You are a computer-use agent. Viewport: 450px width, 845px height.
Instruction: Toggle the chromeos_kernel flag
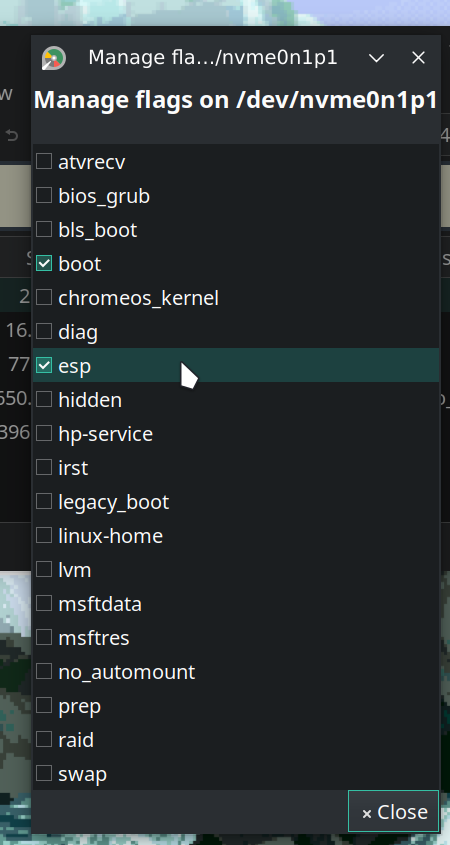point(44,297)
